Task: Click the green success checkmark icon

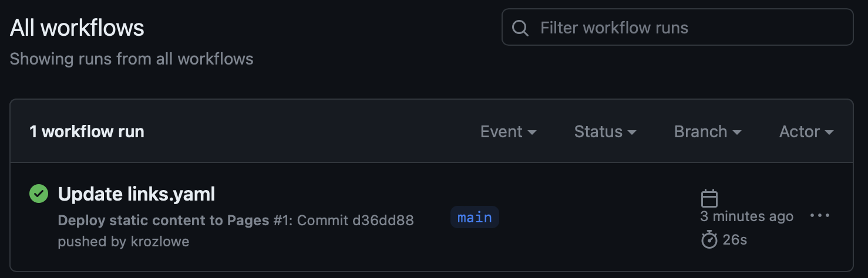Action: [39, 194]
